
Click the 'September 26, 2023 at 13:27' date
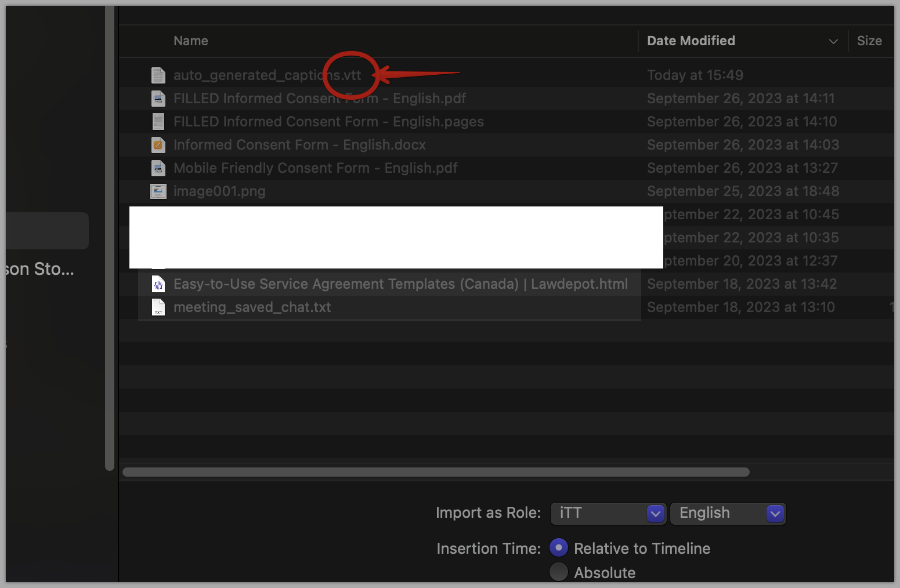[x=743, y=168]
